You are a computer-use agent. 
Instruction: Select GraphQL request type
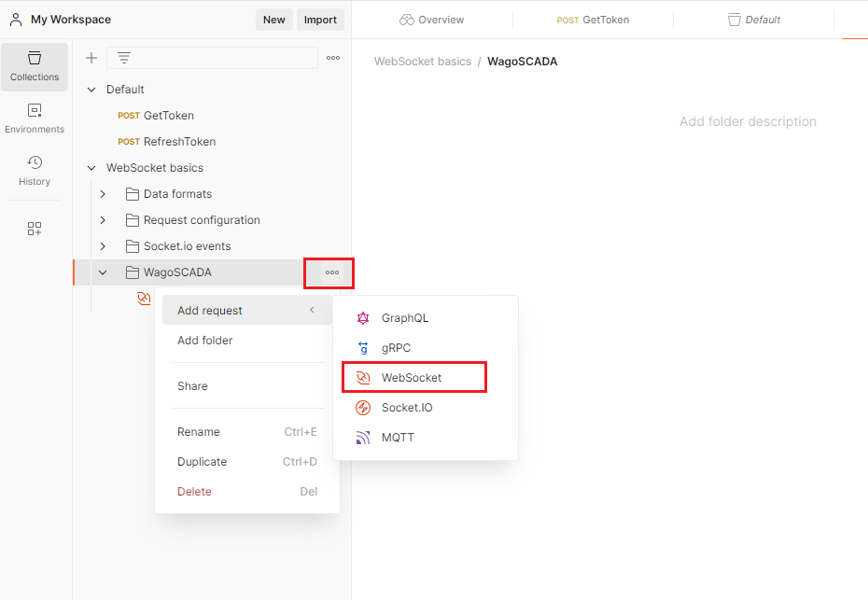[404, 318]
